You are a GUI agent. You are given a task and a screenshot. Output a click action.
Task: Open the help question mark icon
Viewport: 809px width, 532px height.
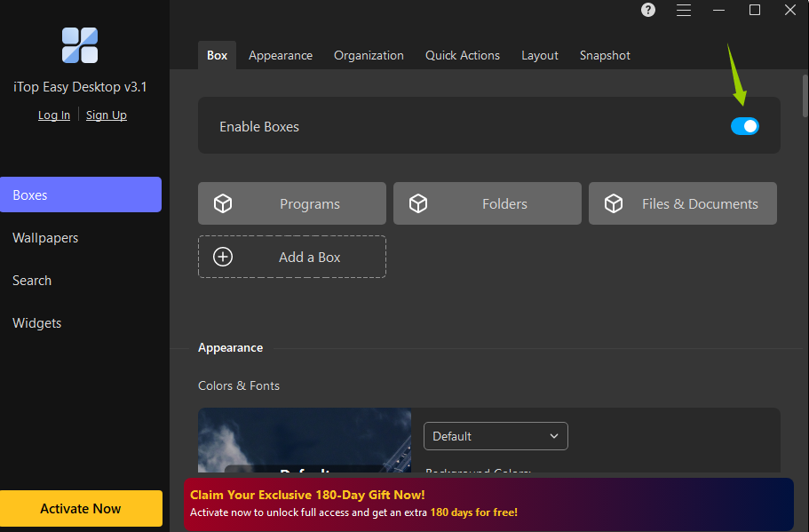648,11
